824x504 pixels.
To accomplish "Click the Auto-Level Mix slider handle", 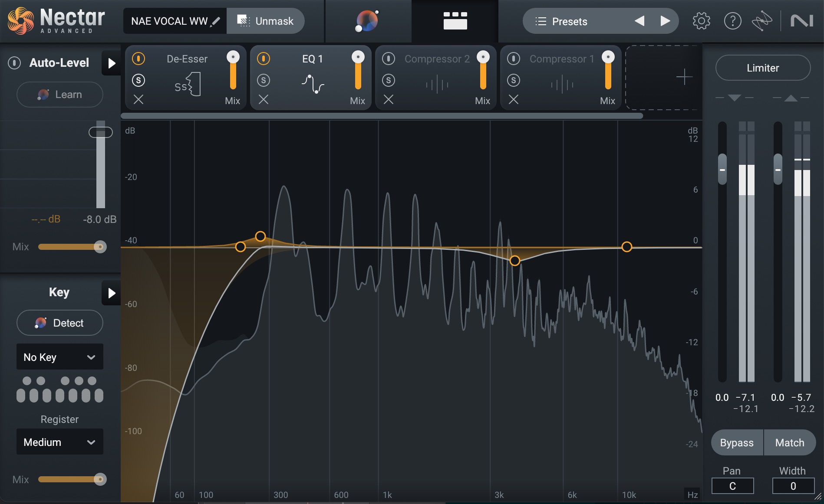I will click(100, 247).
